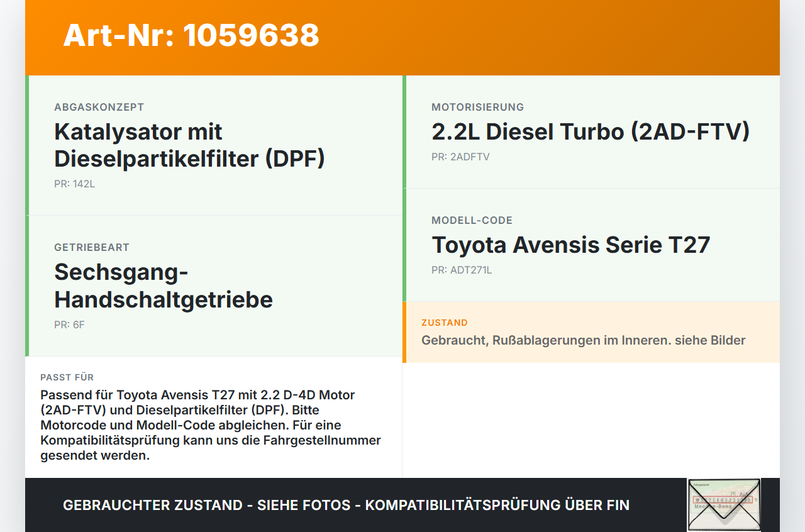The height and width of the screenshot is (532, 805).
Task: Click the envelope VIN document icon
Action: [724, 505]
